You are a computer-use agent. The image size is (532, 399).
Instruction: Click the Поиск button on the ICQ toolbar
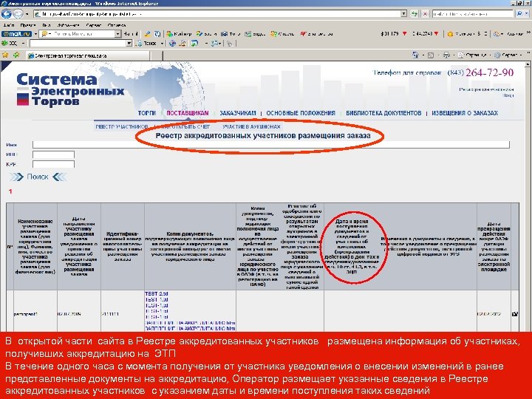point(147,44)
